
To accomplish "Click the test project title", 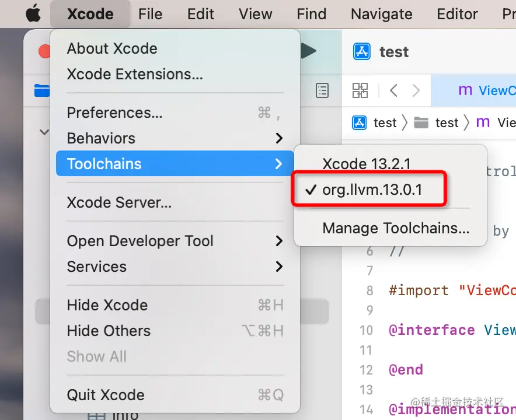I will [x=394, y=52].
